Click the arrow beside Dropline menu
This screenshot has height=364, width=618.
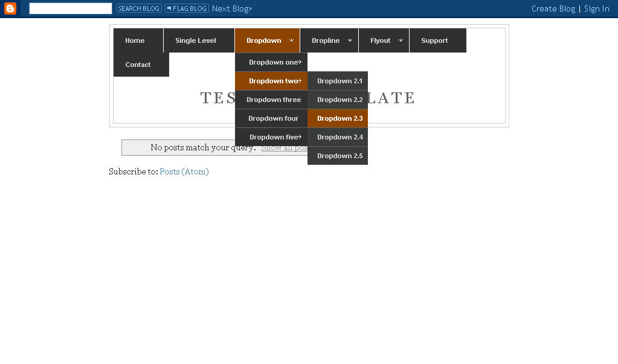tap(350, 40)
